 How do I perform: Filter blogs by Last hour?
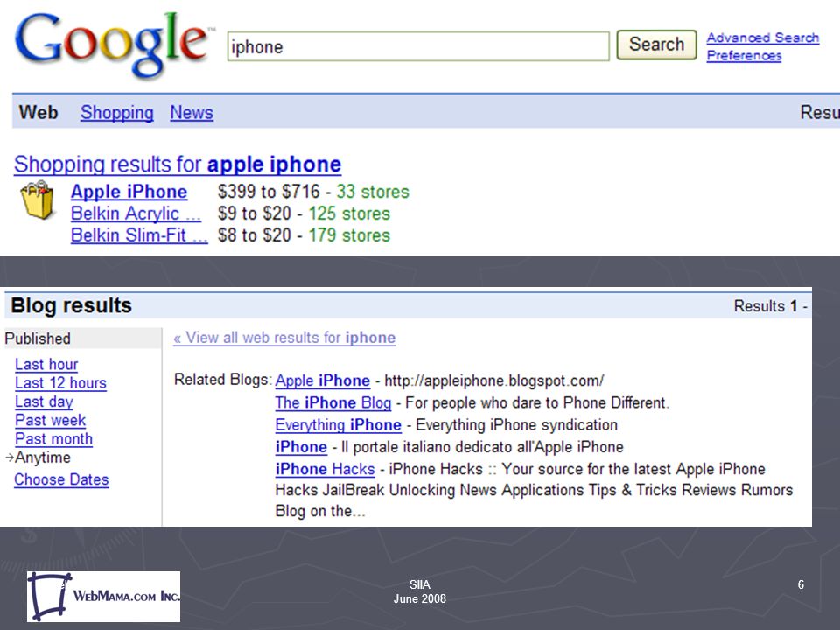pyautogui.click(x=46, y=364)
